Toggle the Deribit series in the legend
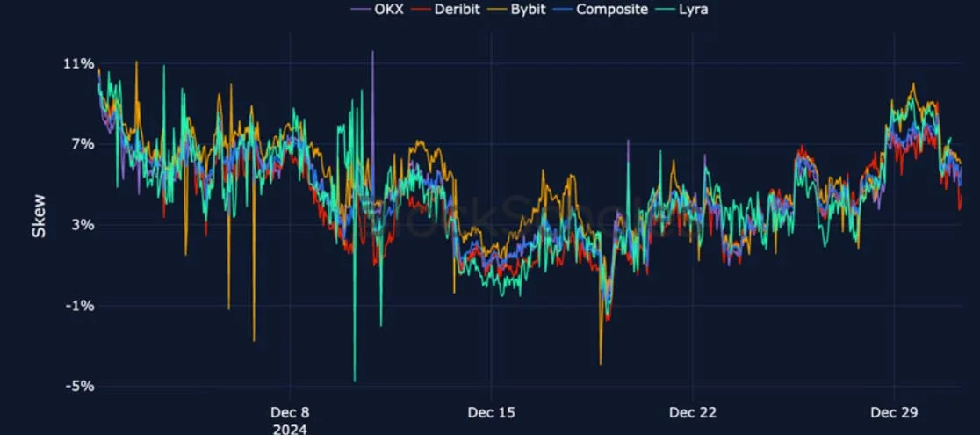Viewport: 980px width, 435px height. click(446, 10)
